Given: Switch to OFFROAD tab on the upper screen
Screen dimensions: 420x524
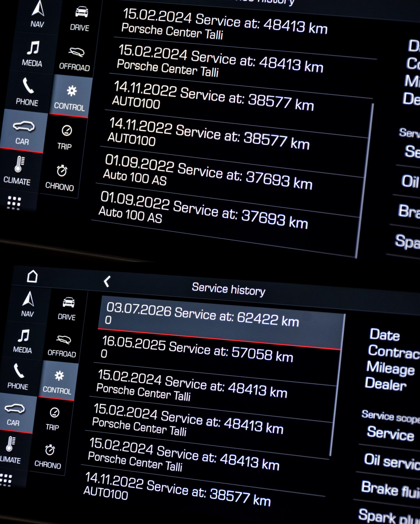Looking at the screenshot, I should 75,59.
